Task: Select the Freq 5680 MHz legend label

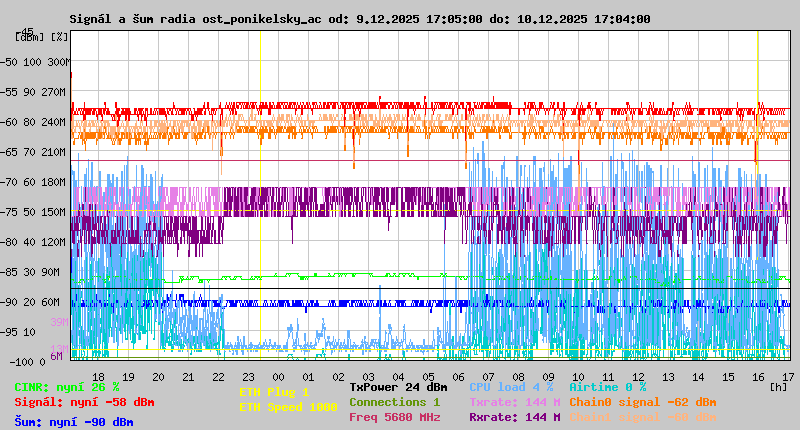Action: (x=394, y=417)
